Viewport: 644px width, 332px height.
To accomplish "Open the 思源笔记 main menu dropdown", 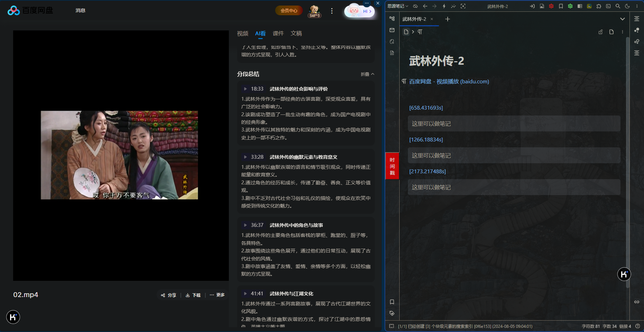I will click(x=398, y=6).
